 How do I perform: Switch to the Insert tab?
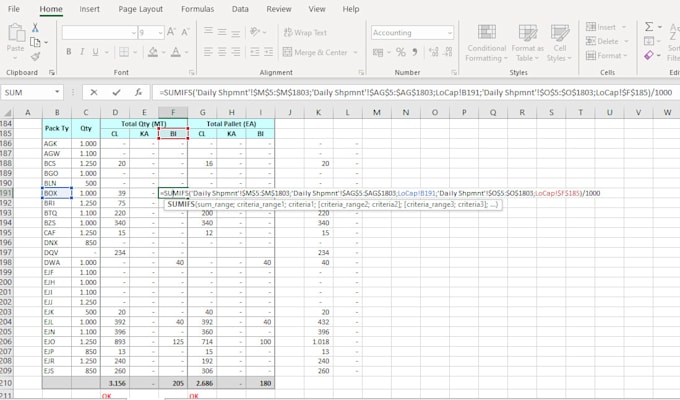click(x=89, y=9)
